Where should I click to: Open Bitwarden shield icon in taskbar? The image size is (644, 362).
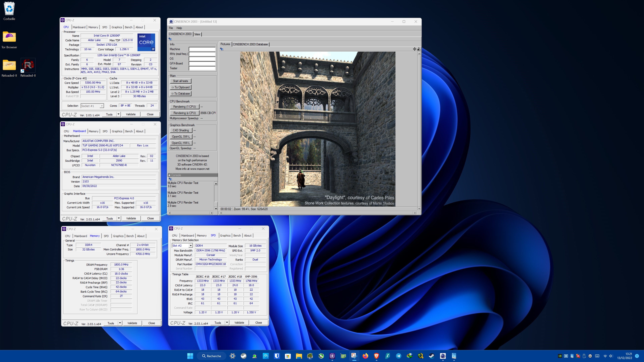pos(277,356)
